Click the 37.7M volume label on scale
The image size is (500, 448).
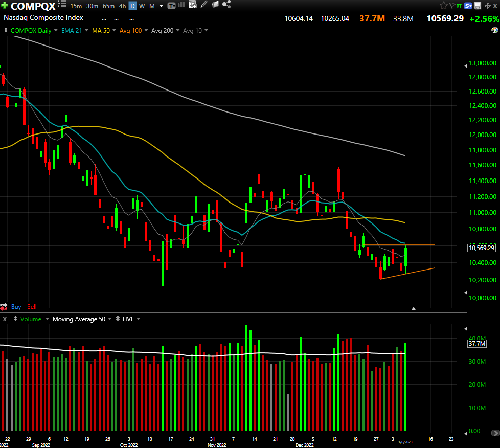pos(477,344)
